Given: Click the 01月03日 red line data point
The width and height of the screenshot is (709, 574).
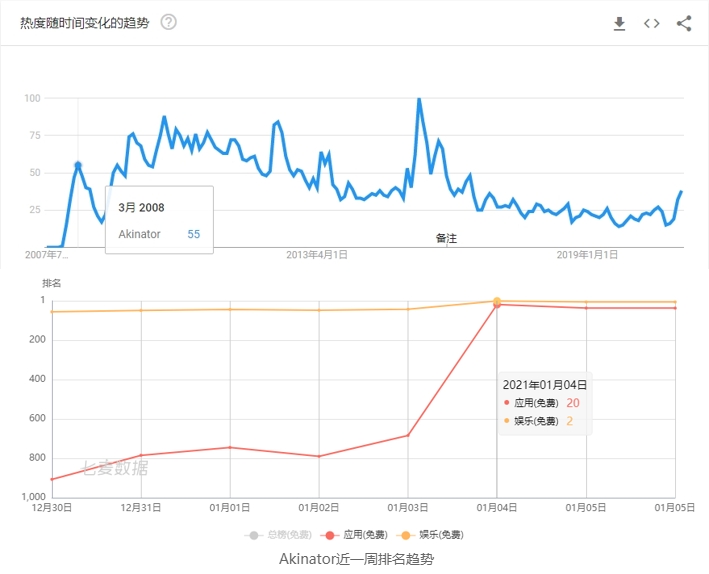Looking at the screenshot, I should click(408, 435).
